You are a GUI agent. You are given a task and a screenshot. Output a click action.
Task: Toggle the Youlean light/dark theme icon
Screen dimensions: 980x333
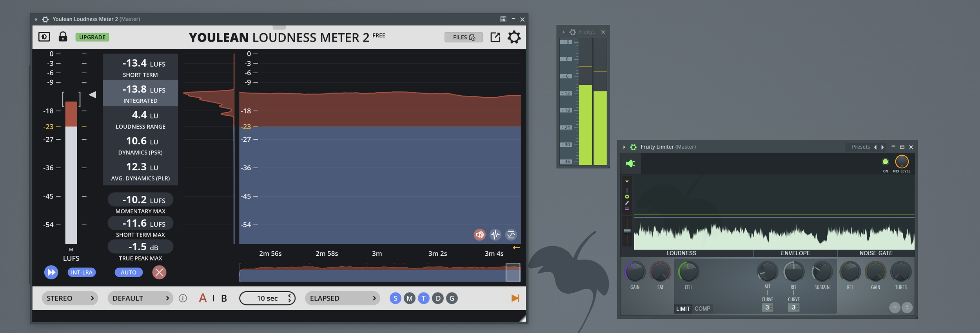click(44, 37)
